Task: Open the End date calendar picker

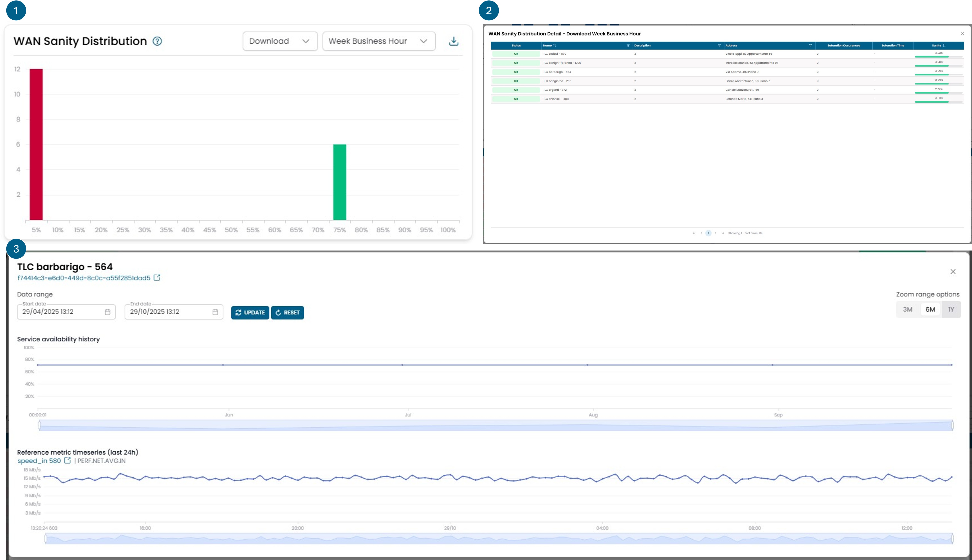Action: 215,312
